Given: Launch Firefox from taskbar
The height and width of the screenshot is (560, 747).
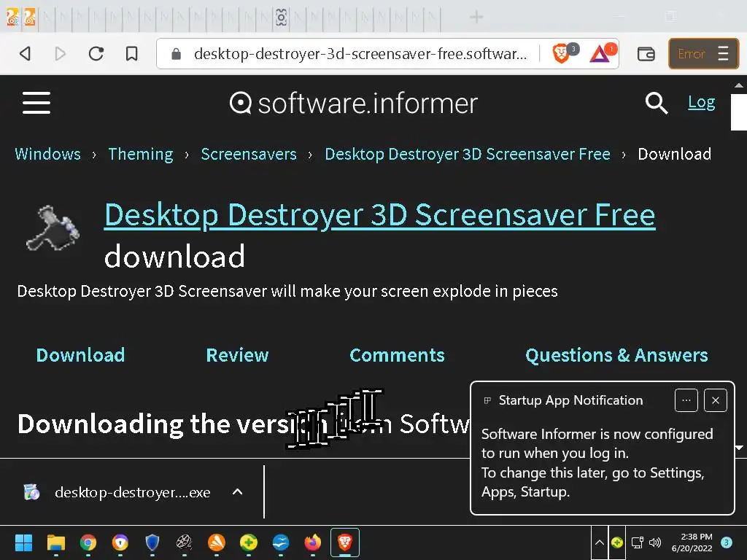Looking at the screenshot, I should click(312, 542).
